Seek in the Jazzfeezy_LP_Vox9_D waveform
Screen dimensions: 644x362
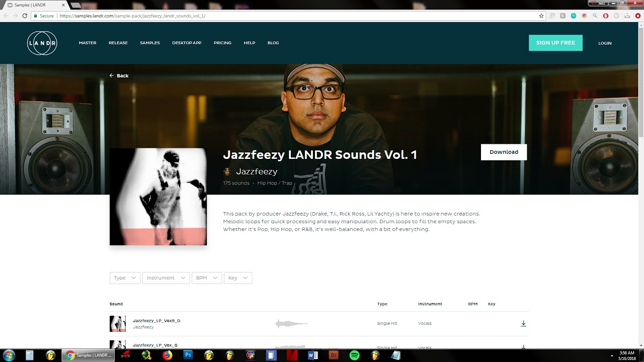tap(292, 323)
